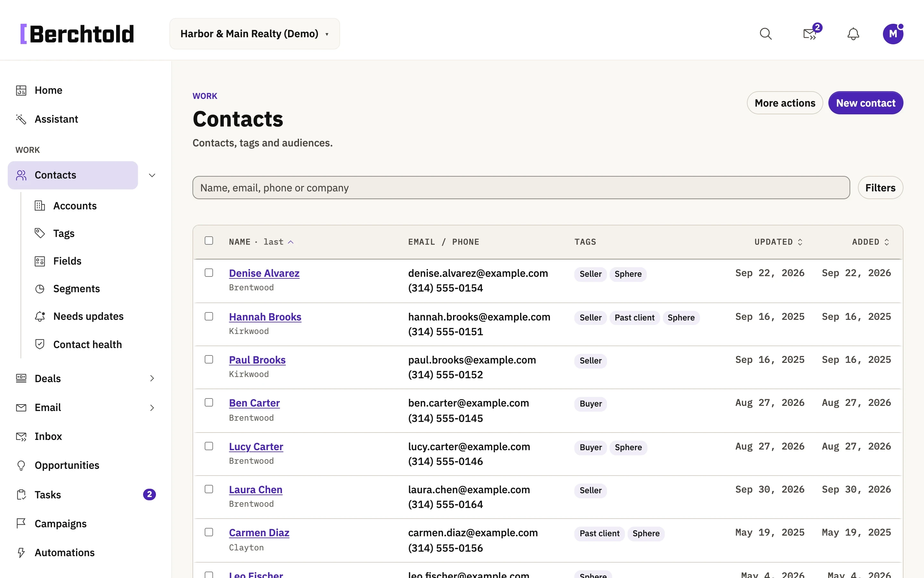
Task: Click the Home sidebar icon
Action: pos(21,90)
